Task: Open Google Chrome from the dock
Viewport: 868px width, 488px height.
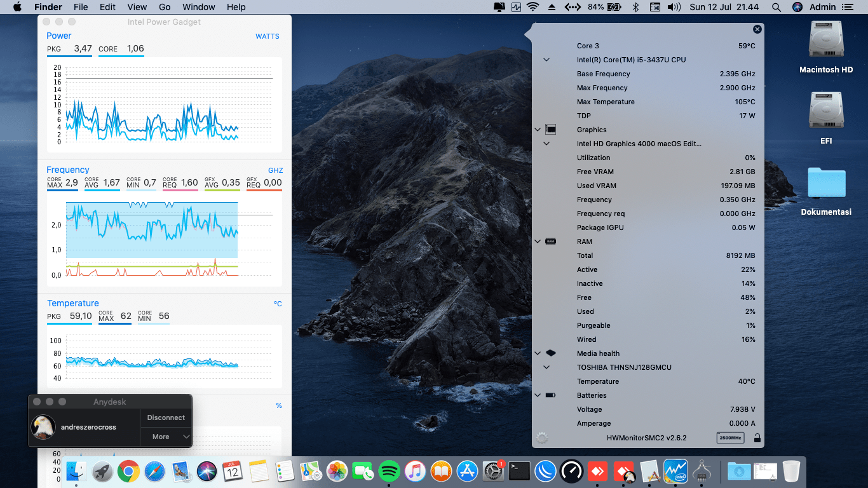Action: (x=128, y=471)
